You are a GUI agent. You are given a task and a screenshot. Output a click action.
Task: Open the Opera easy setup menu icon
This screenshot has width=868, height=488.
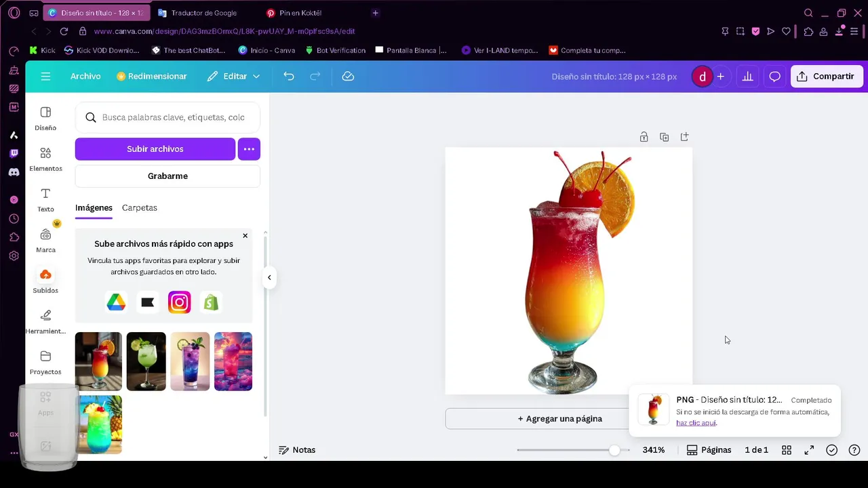[856, 31]
